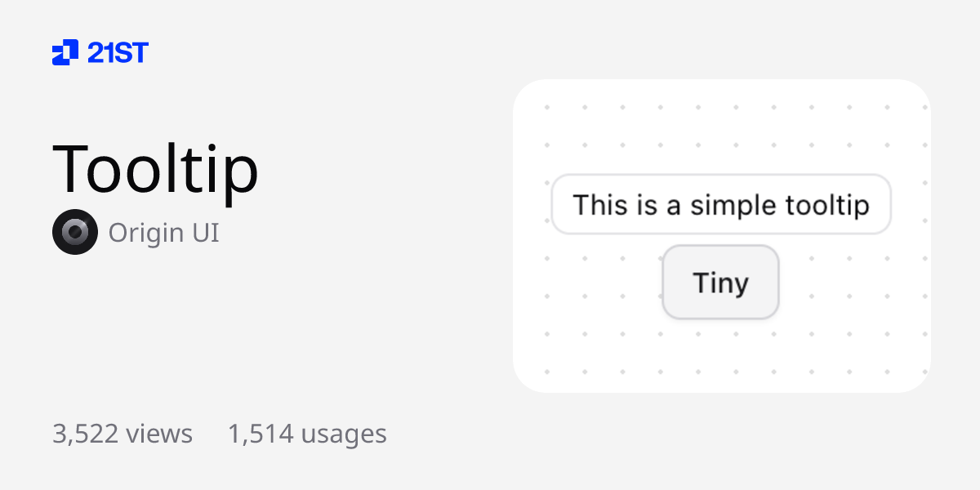The image size is (980, 490).
Task: Click the 1,514 usages count
Action: pos(307,434)
